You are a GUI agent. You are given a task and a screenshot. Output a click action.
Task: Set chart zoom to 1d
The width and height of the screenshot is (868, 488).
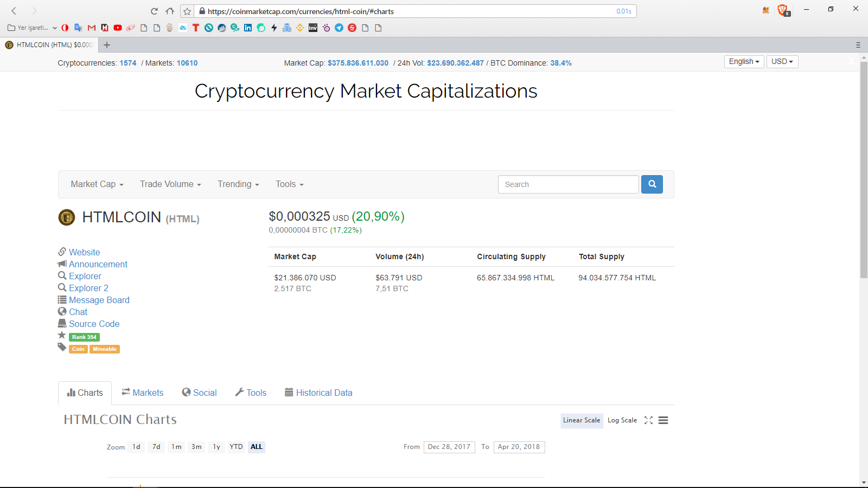[136, 447]
